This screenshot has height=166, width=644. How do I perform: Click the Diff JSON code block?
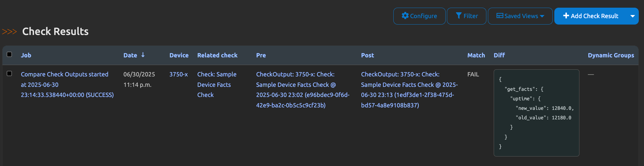pos(536,113)
